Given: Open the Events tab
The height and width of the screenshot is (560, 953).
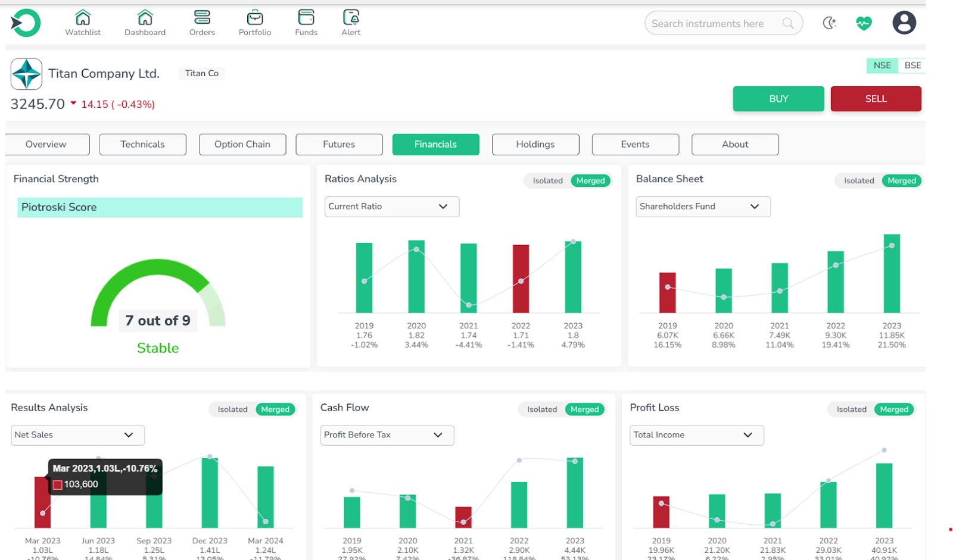Looking at the screenshot, I should [x=635, y=145].
